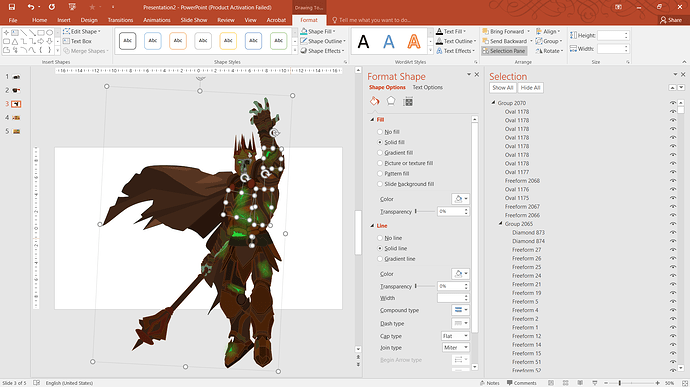Hide Freeform 2068 using its eye icon
Viewport: 690px width, 387px height.
pos(673,181)
